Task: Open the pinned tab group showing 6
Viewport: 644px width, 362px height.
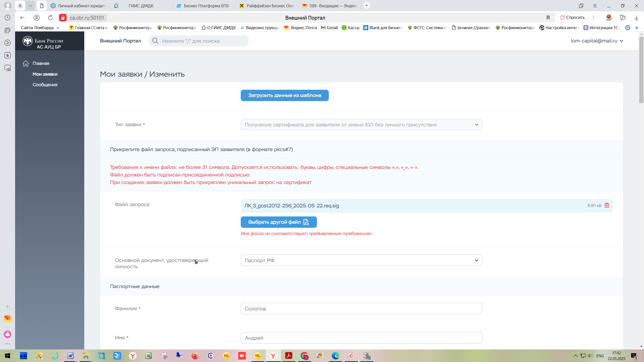Action: [20, 6]
